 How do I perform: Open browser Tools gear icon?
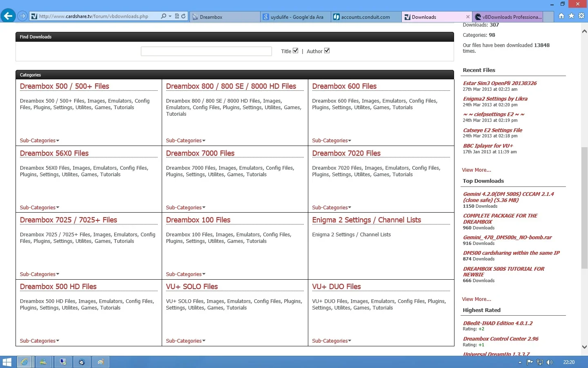581,16
